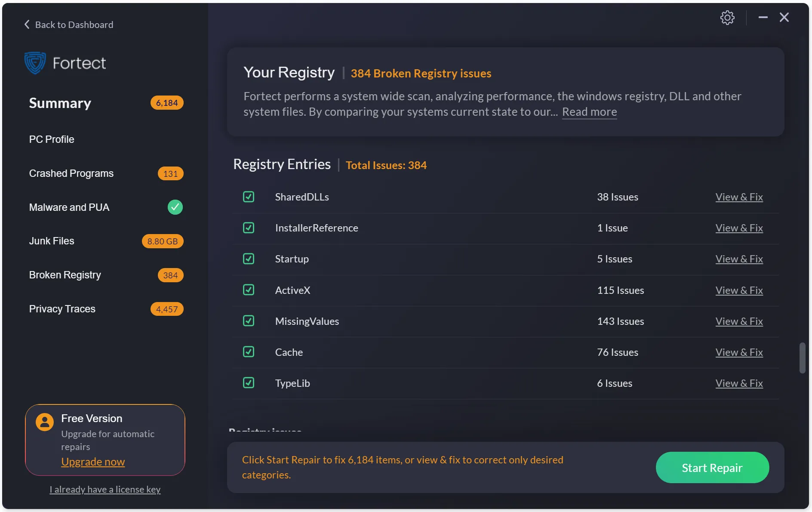This screenshot has width=812, height=512.
Task: Click the back chevron beside Back to Dashboard
Action: (x=26, y=24)
